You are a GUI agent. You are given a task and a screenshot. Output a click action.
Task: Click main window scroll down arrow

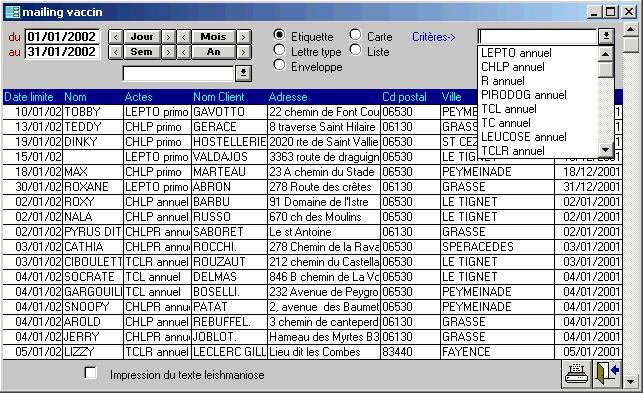[630, 382]
